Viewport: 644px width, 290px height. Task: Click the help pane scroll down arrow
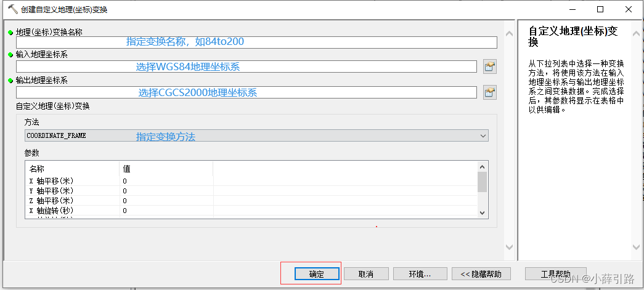click(x=636, y=247)
